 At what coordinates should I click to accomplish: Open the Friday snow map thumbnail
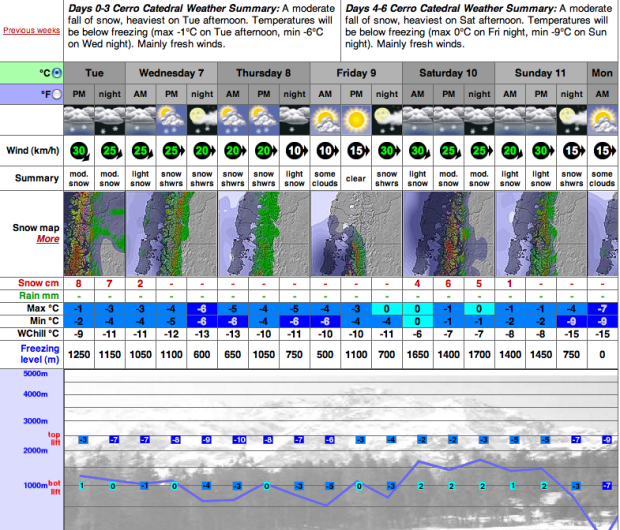click(356, 234)
